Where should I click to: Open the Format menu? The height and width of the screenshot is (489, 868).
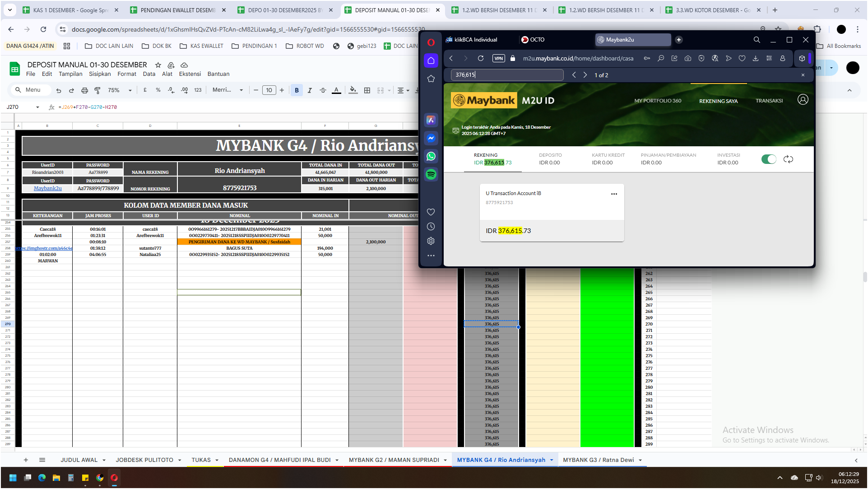click(x=126, y=74)
